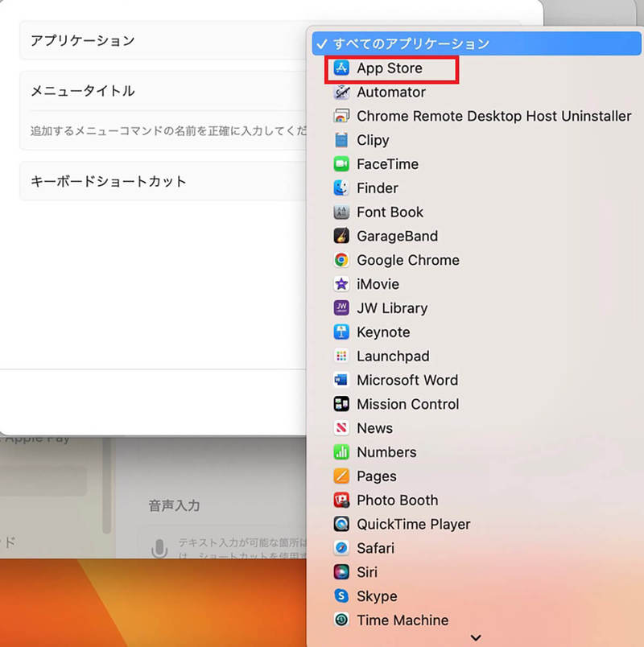Screen dimensions: 644x647
Task: Click the down chevron to show more apps
Action: coord(476,638)
